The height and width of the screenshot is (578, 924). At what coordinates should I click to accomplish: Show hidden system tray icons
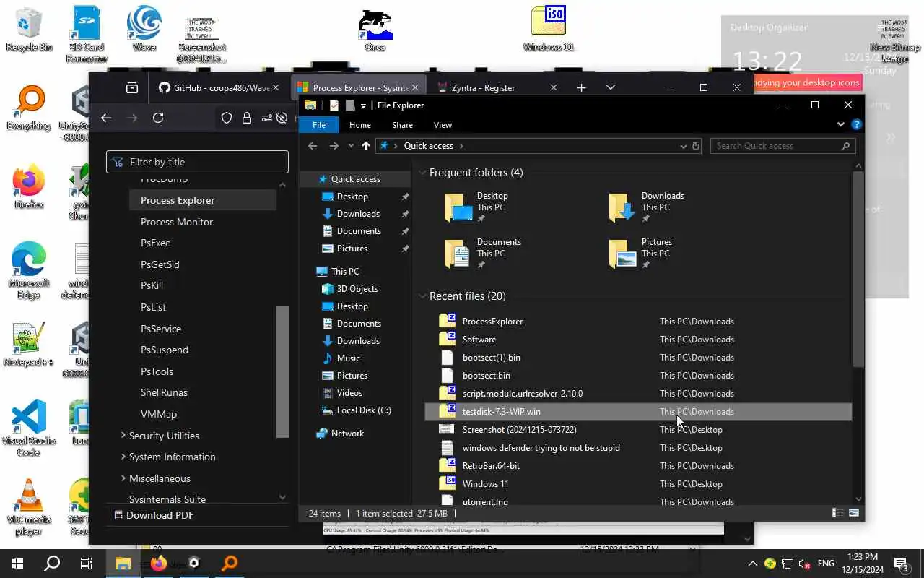click(x=753, y=564)
